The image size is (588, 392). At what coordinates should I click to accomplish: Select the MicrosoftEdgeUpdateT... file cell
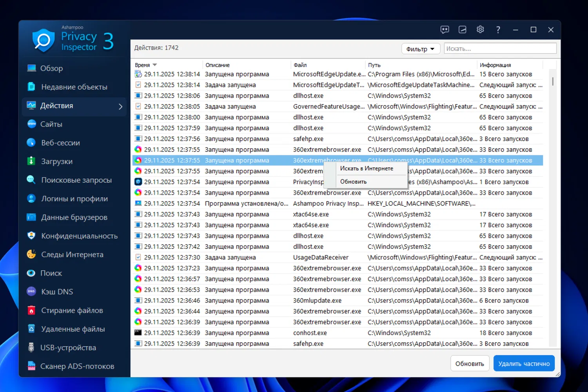pyautogui.click(x=328, y=85)
